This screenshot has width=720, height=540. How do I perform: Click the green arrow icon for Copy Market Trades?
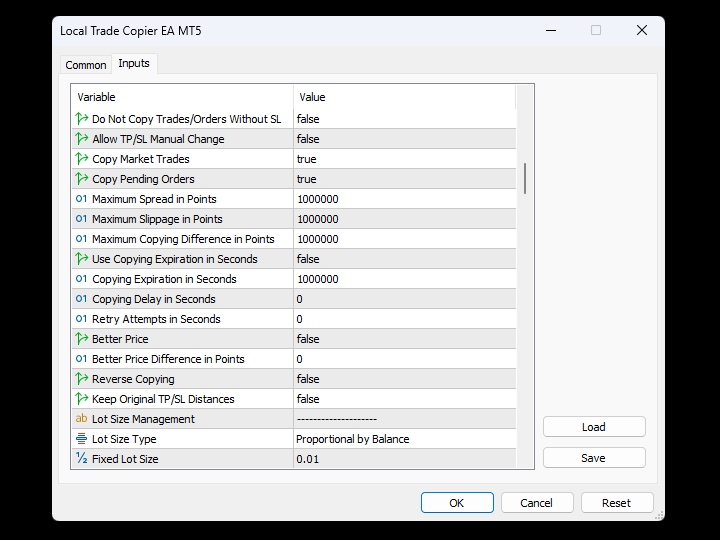(82, 158)
